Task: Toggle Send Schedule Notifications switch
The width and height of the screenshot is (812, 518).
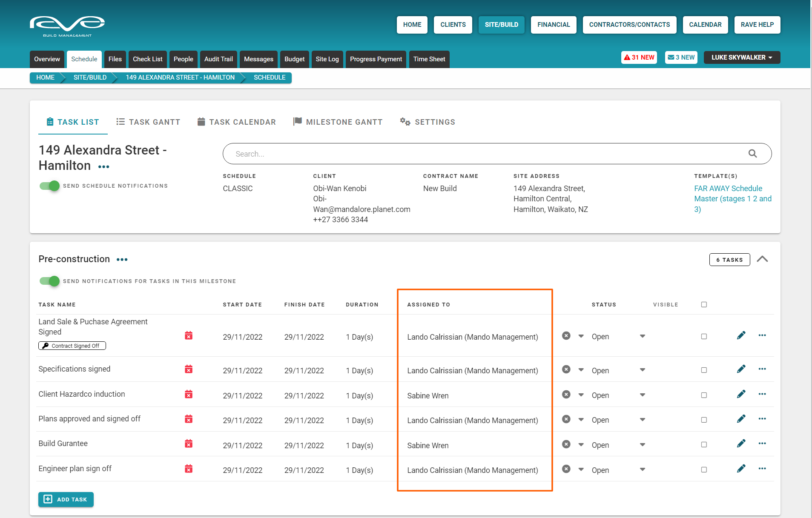Action: [50, 186]
